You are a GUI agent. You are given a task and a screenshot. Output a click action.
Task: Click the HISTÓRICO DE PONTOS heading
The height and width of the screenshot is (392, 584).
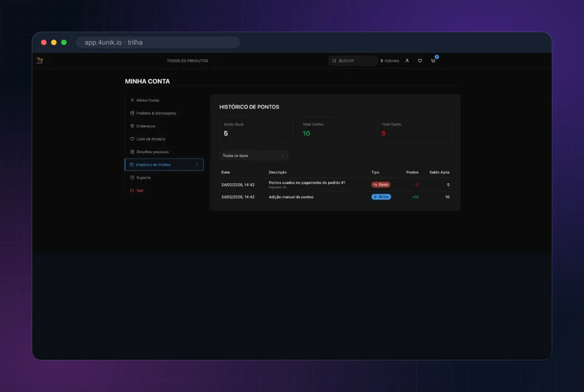pos(249,107)
